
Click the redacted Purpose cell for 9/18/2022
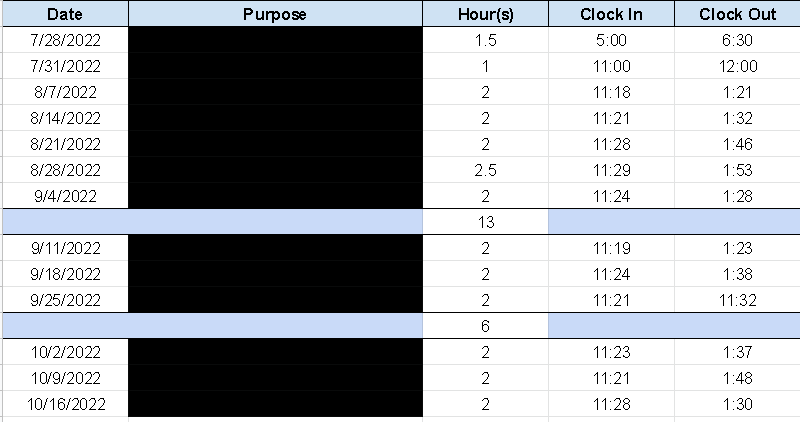(x=275, y=274)
